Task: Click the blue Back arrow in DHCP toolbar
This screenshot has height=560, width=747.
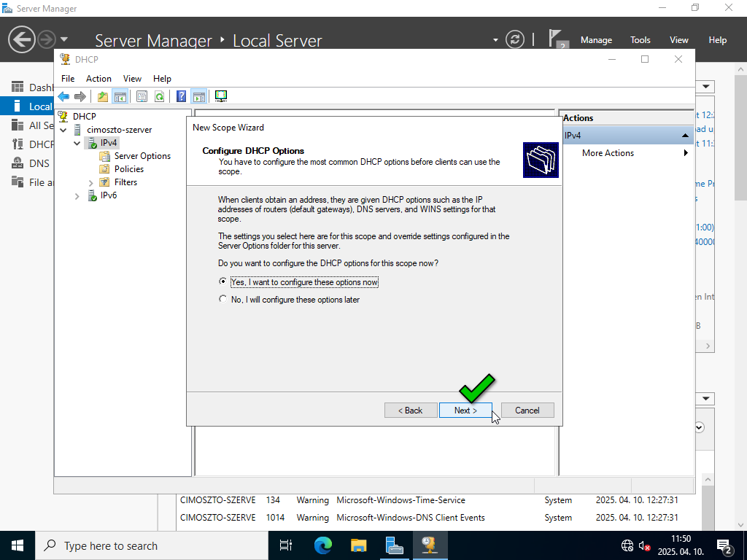Action: coord(63,96)
